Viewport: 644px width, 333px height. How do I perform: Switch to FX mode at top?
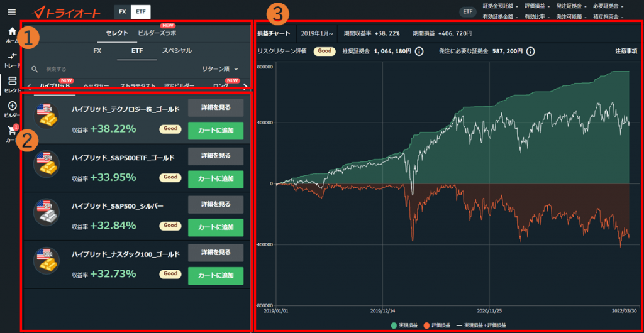coord(123,12)
